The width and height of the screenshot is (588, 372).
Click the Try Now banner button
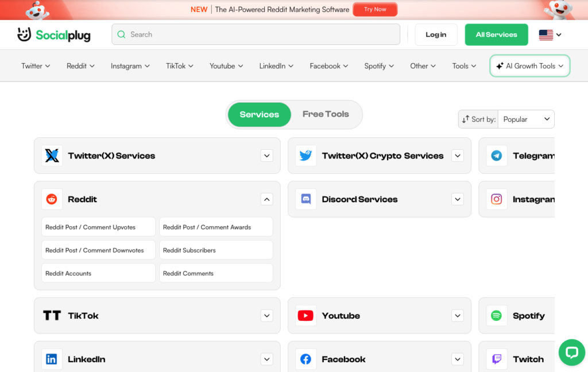click(375, 9)
